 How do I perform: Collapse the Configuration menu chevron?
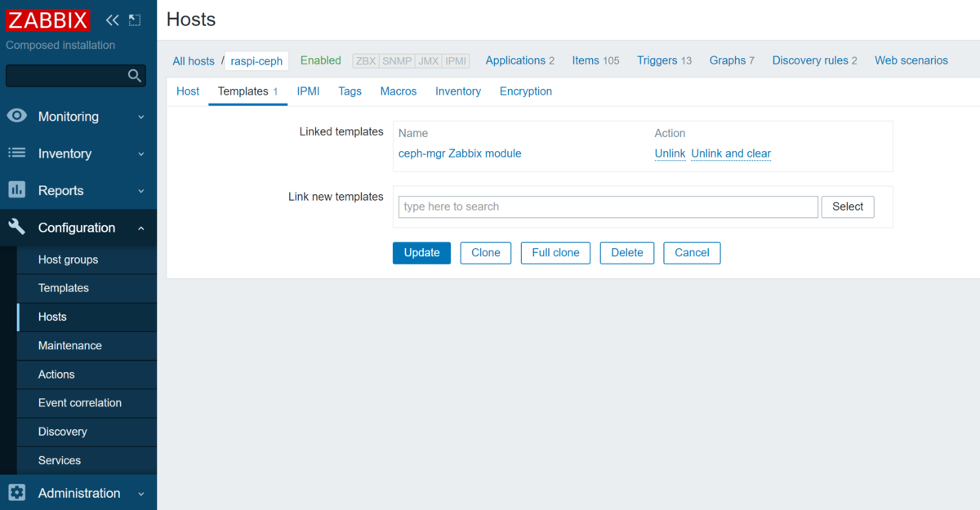(140, 228)
